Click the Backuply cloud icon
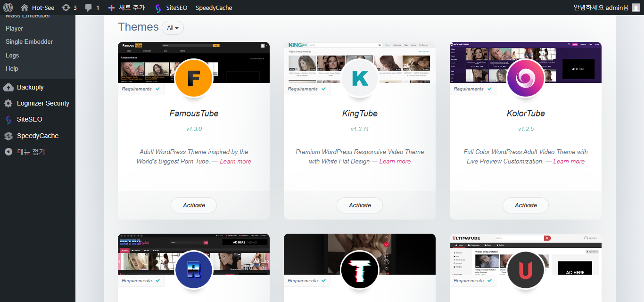 pos(8,87)
